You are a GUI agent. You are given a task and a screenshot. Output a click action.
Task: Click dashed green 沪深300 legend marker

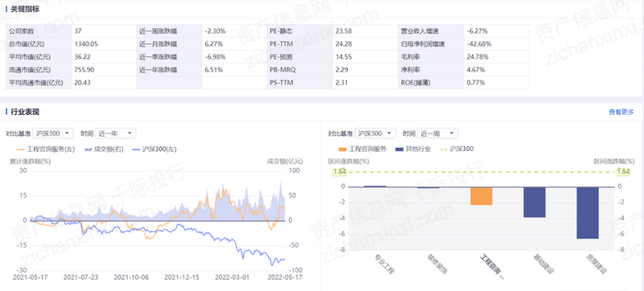(x=444, y=150)
